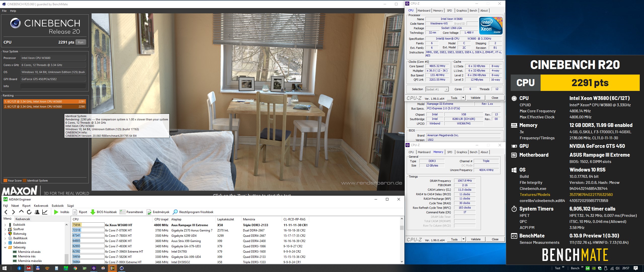The image size is (644, 272).
Task: Open the Action Center notification icon
Action: point(636,268)
